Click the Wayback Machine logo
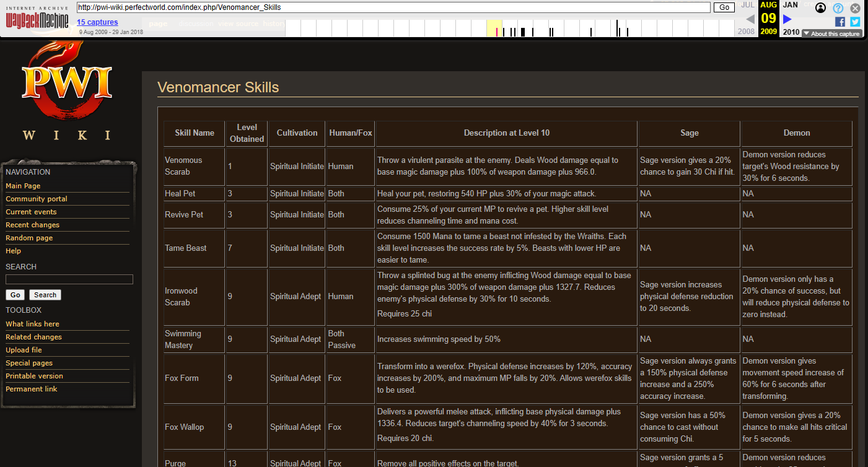Image resolution: width=868 pixels, height=467 pixels. (38, 18)
